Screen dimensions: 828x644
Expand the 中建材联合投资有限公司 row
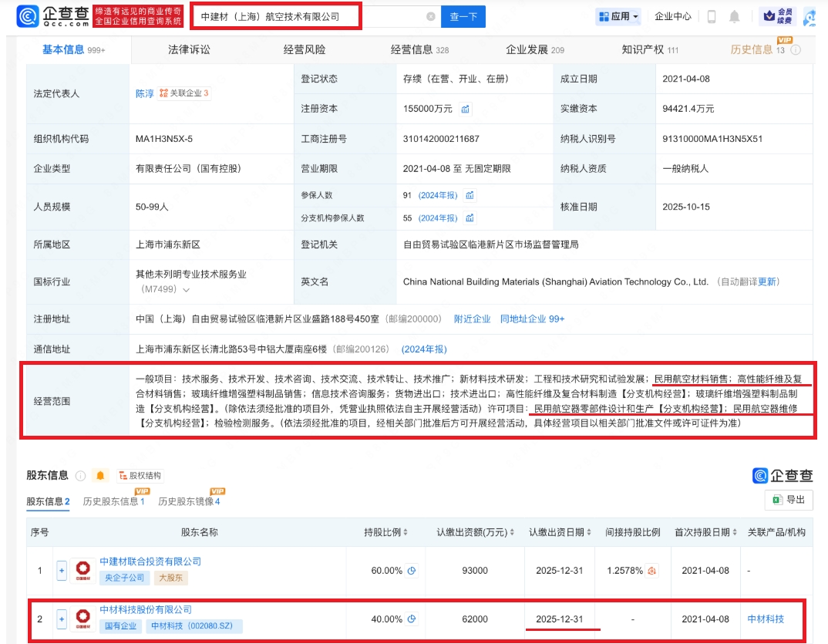(x=62, y=571)
